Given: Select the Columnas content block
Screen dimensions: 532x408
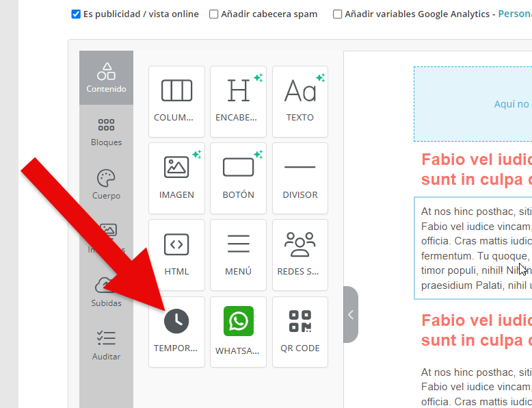Looking at the screenshot, I should click(176, 101).
